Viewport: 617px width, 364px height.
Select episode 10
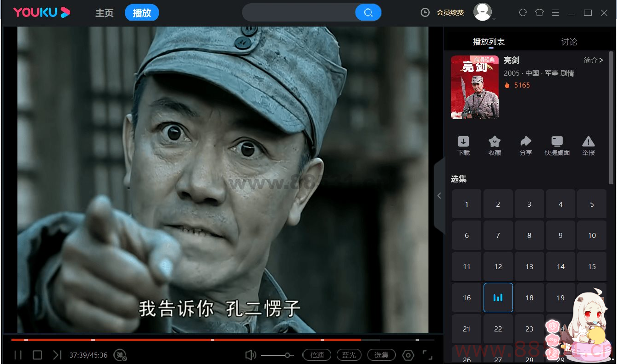pos(592,235)
